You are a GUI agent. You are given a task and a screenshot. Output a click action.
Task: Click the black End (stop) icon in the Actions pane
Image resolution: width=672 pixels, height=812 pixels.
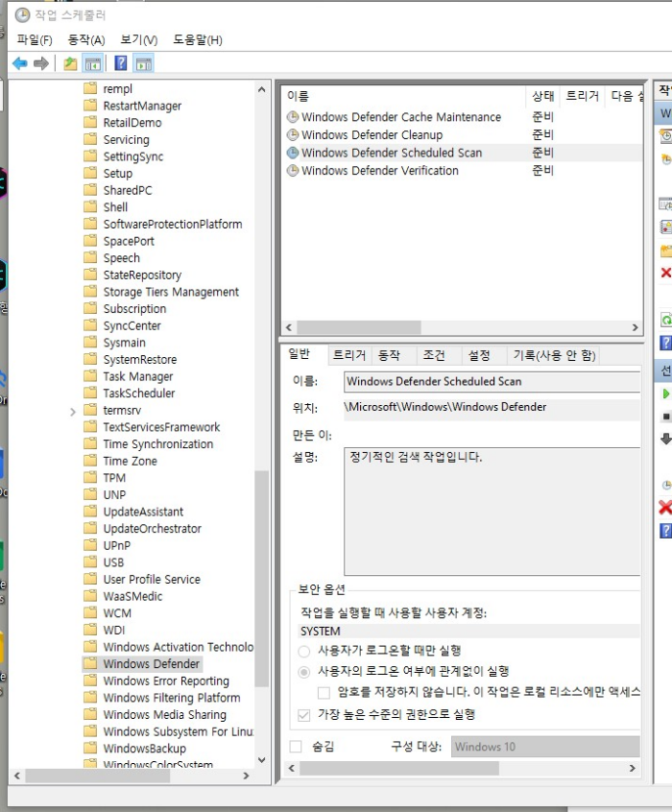coord(666,417)
